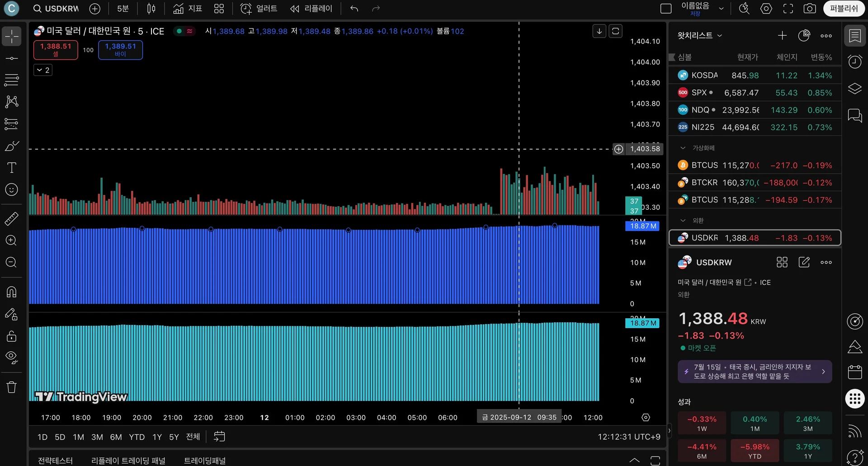Select the 1M time range
Viewport: 868px width, 466px height.
(x=79, y=437)
